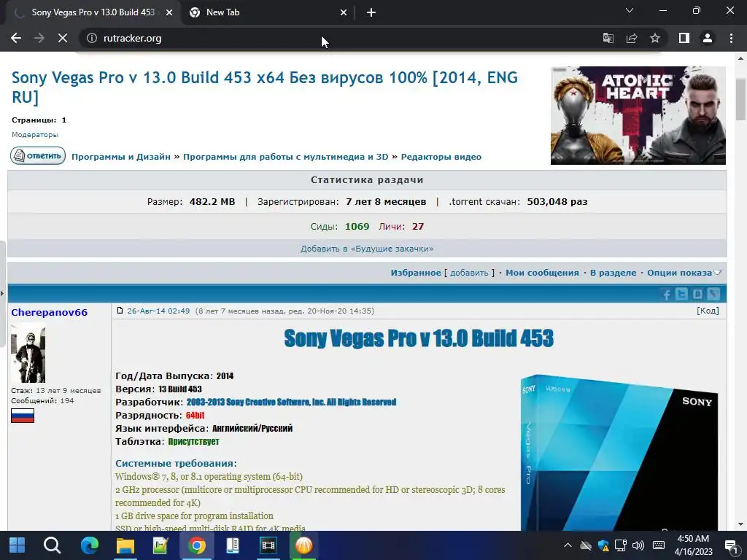Switch to Chrome in the taskbar
The height and width of the screenshot is (560, 747).
pyautogui.click(x=196, y=545)
